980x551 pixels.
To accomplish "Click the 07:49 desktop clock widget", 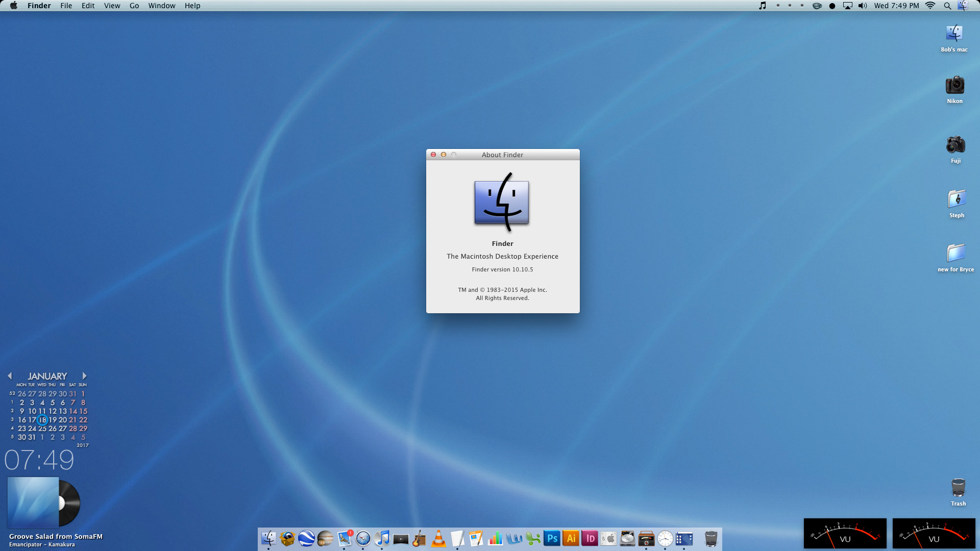I will click(39, 460).
